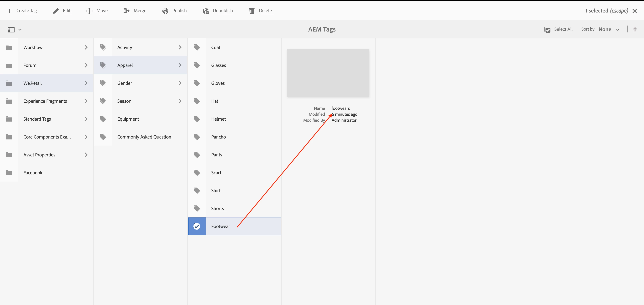Select the Shorts tag icon
The image size is (644, 305).
point(197,208)
